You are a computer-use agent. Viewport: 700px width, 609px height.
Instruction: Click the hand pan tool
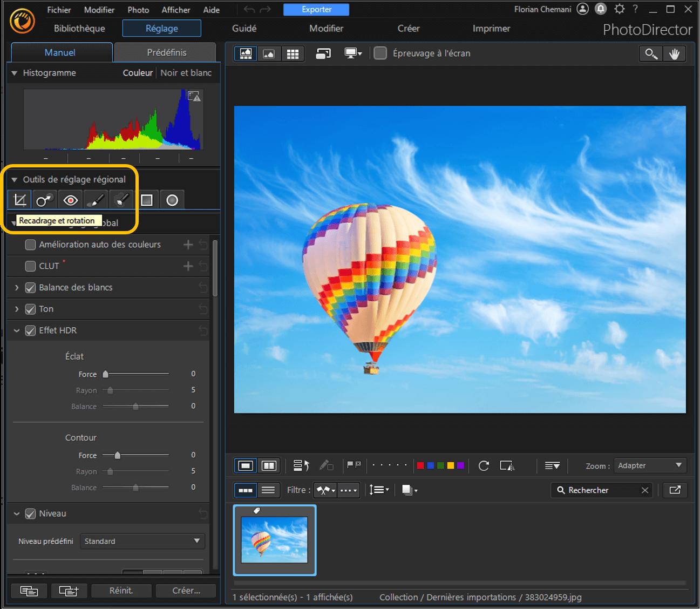tap(675, 53)
